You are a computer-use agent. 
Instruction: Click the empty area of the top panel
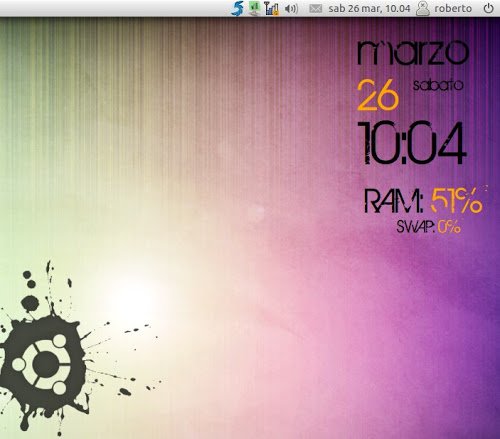113,8
